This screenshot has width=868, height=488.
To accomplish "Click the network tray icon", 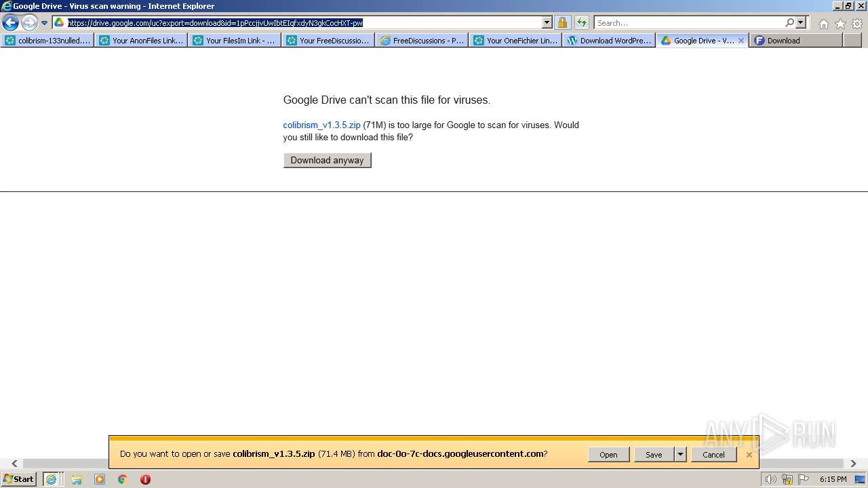I will click(x=787, y=479).
